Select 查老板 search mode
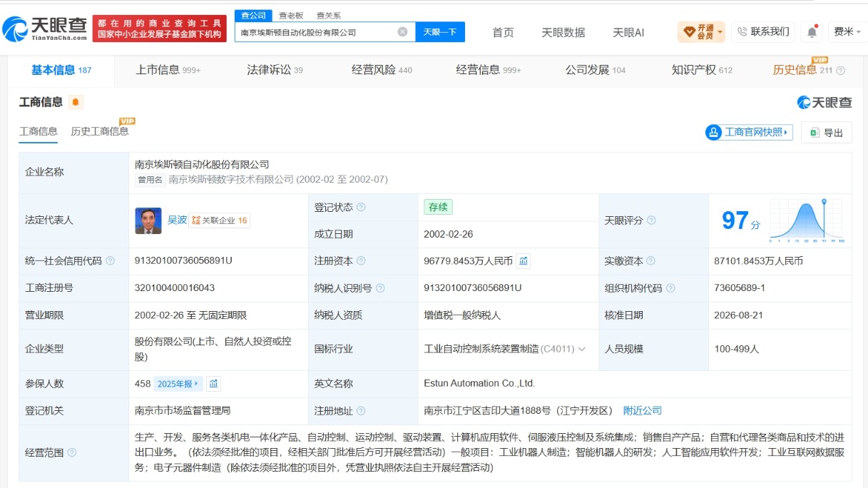The image size is (868, 488). coord(291,15)
